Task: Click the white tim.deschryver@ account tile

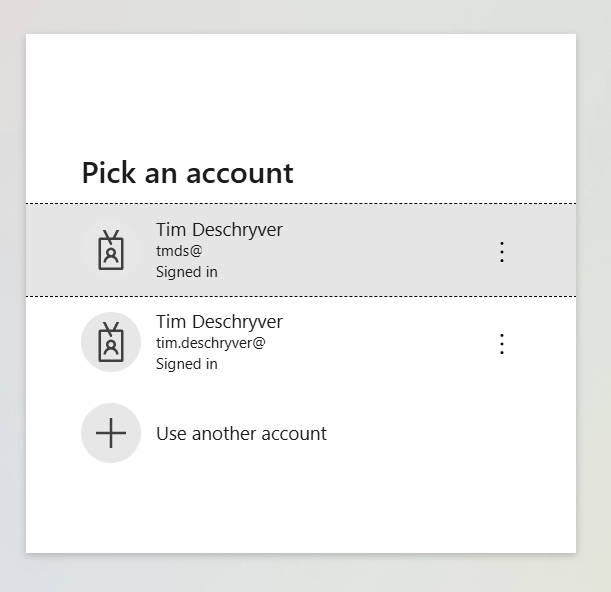Action: coord(301,342)
